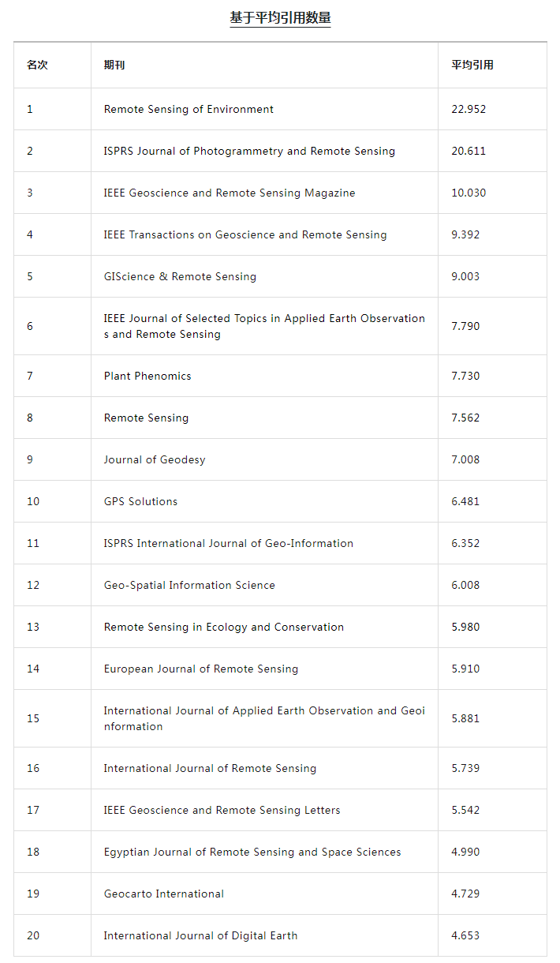This screenshot has width=560, height=963.
Task: Select the citation value 4.990
Action: [x=465, y=852]
